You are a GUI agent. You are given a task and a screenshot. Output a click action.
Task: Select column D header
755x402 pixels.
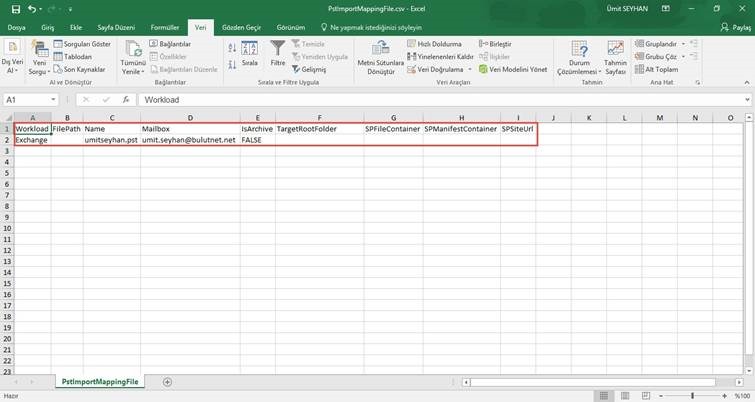(x=190, y=117)
